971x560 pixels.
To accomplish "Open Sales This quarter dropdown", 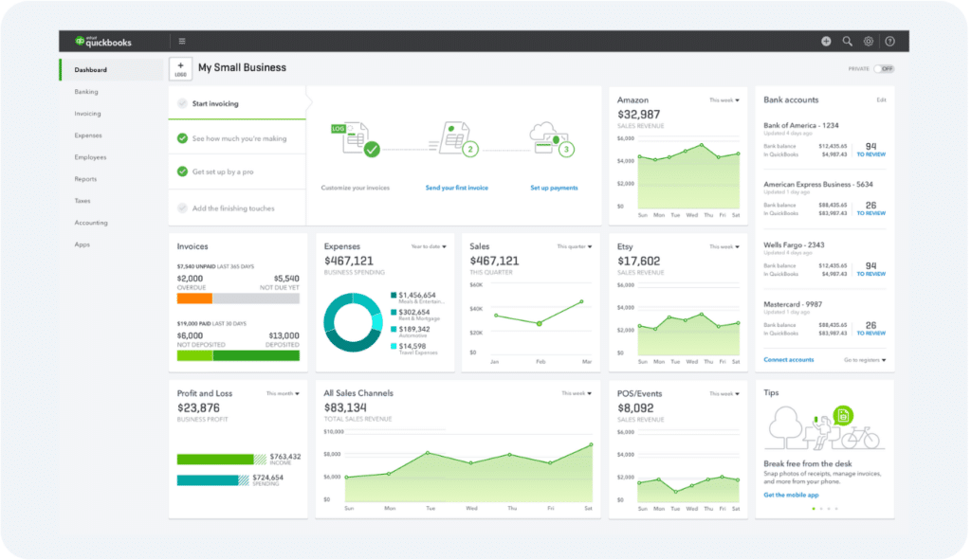I will tap(574, 247).
